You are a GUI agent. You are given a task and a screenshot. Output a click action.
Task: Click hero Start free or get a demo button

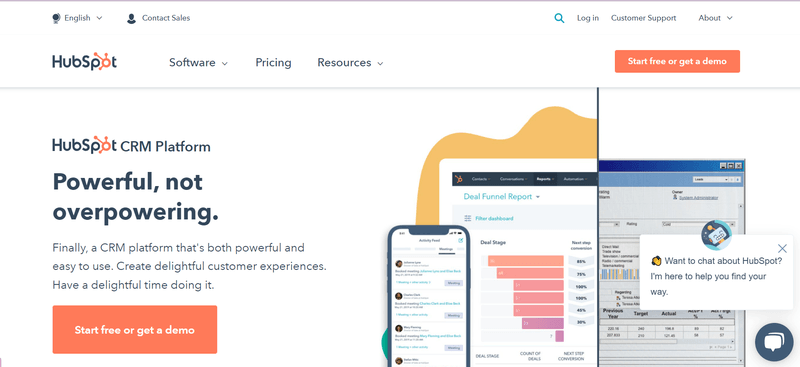pyautogui.click(x=135, y=330)
